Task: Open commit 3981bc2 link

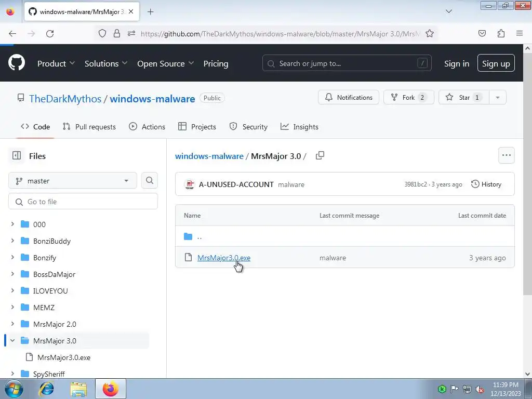Action: (x=416, y=184)
